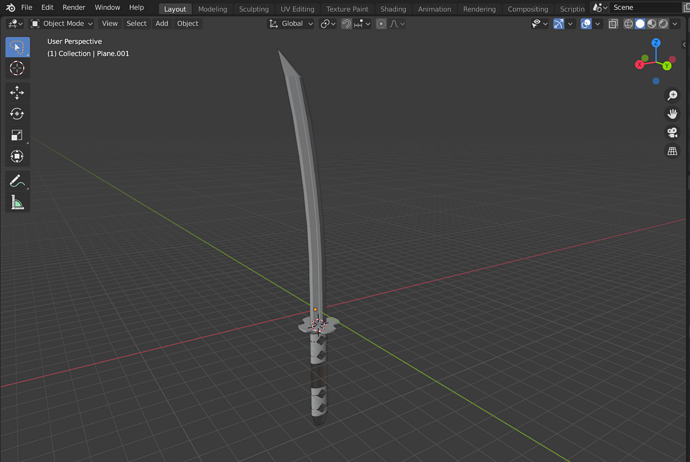Switch to the Texture Paint workspace tab
690x462 pixels.
coord(347,9)
